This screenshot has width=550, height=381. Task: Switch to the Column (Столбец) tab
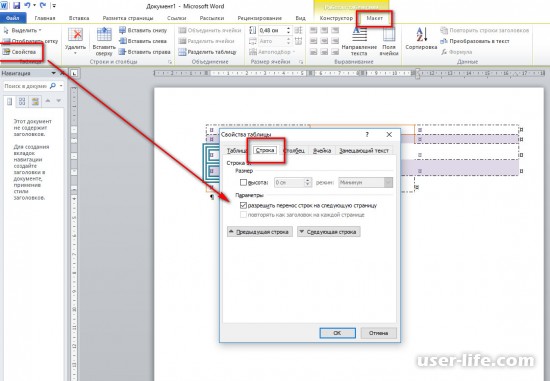[294, 151]
